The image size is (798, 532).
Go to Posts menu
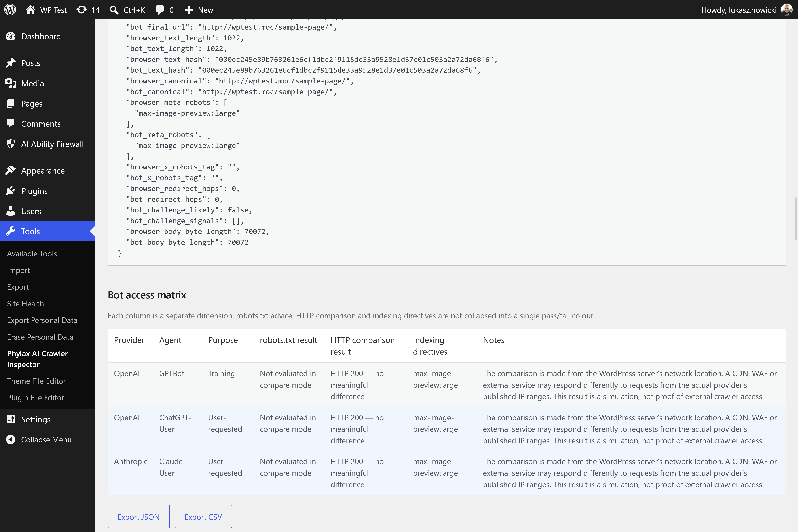[47, 63]
